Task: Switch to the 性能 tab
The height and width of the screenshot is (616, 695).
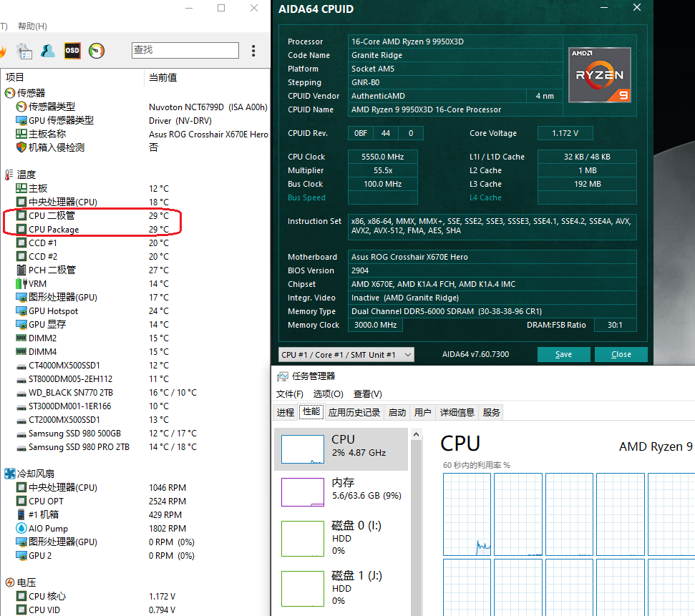Action: [311, 411]
